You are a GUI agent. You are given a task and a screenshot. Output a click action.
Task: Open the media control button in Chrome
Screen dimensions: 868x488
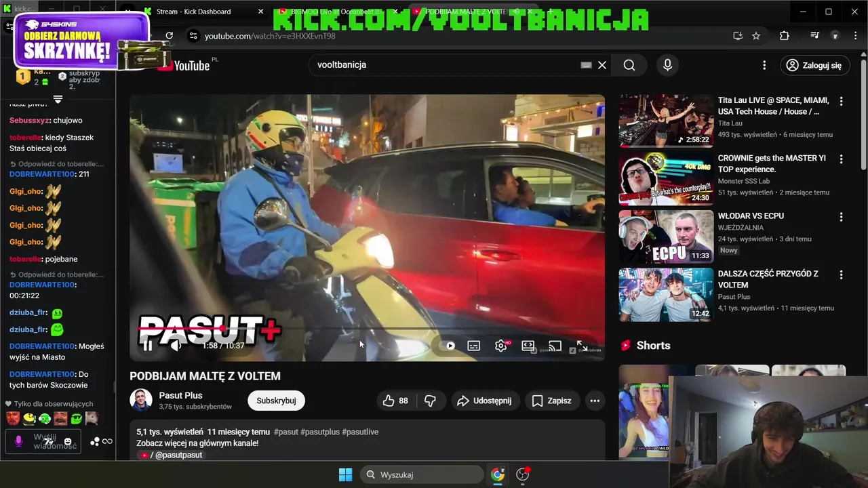(x=815, y=36)
